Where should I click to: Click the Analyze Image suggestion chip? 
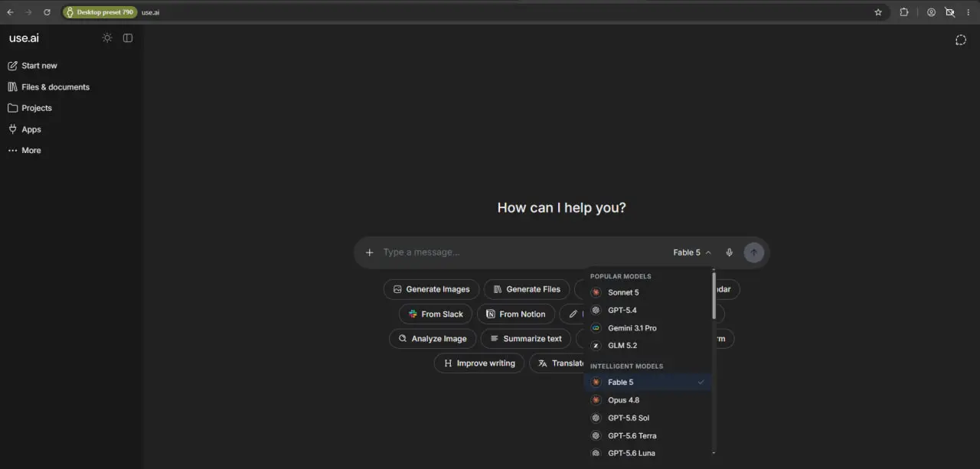(x=433, y=338)
